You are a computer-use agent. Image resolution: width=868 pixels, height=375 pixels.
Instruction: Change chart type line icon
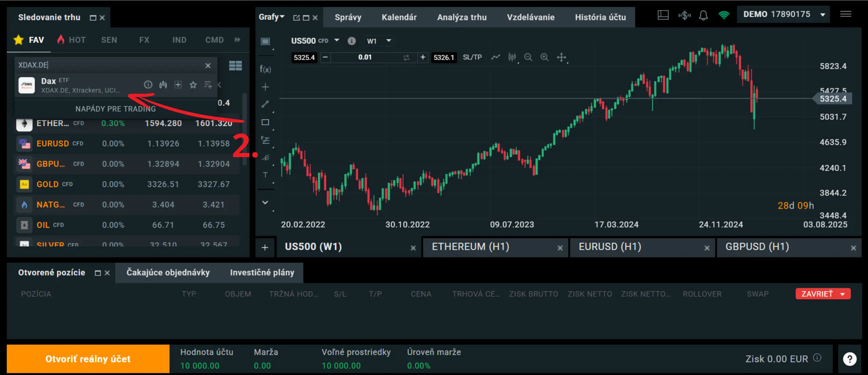pos(495,57)
